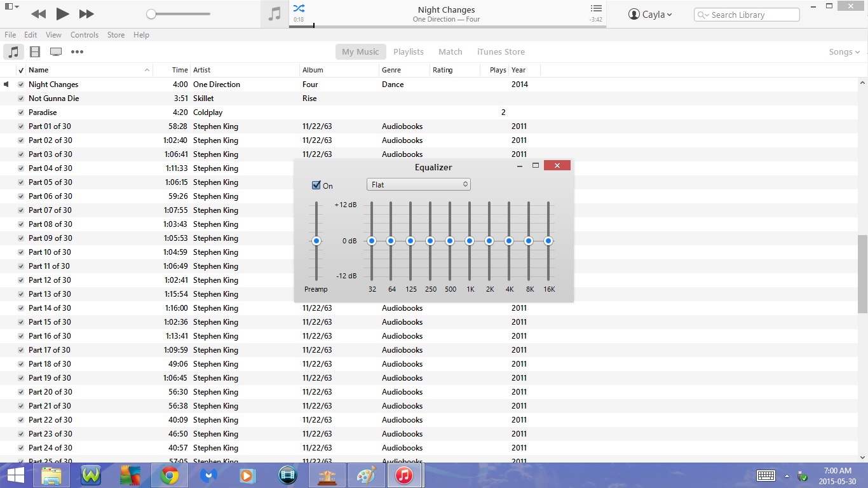Image resolution: width=868 pixels, height=488 pixels.
Task: Open the Flat equalizer preset dropdown
Action: (x=418, y=184)
